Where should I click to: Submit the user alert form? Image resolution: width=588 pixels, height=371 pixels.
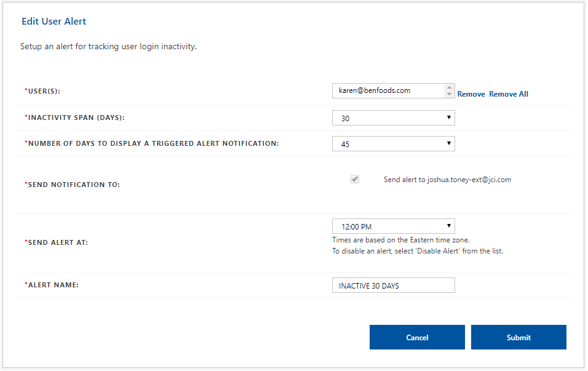point(518,337)
